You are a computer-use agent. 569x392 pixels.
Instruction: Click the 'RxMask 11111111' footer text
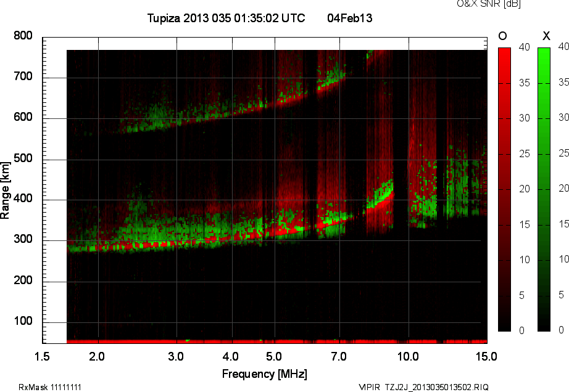point(50,387)
